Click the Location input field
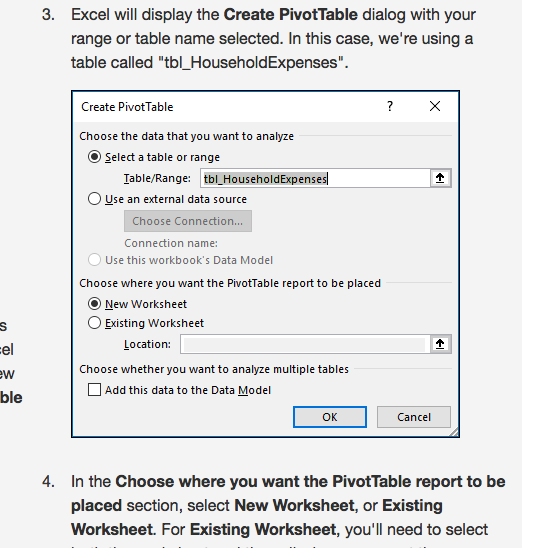The width and height of the screenshot is (545, 548). coord(305,344)
